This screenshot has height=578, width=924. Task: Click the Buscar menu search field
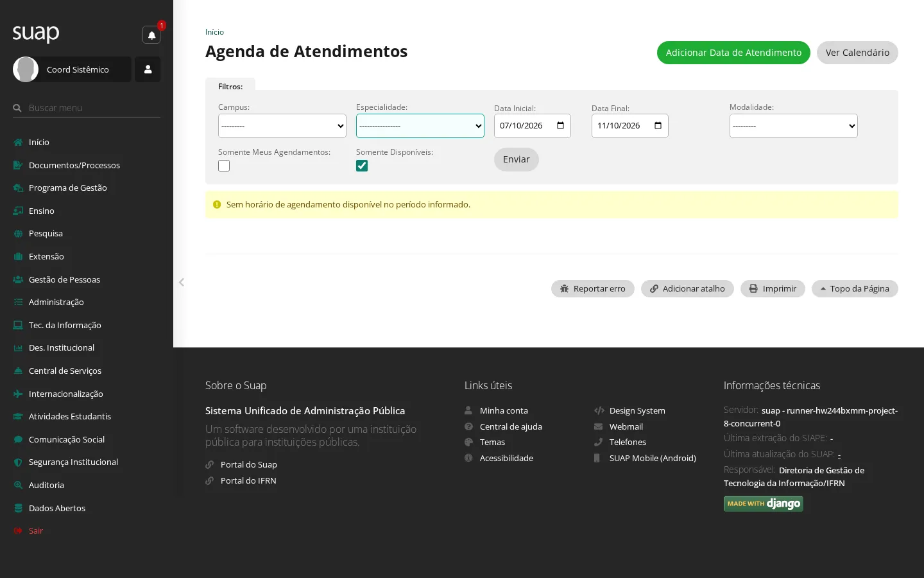coord(87,108)
